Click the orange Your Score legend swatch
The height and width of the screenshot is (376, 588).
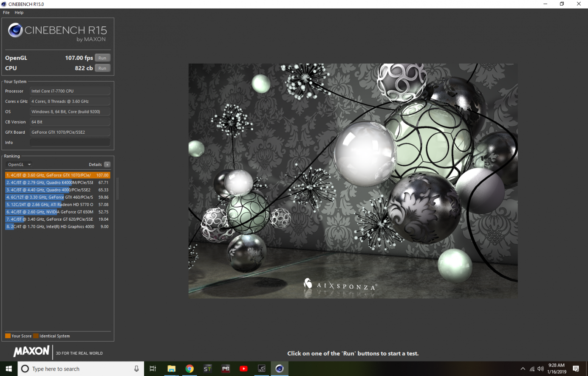(8, 336)
